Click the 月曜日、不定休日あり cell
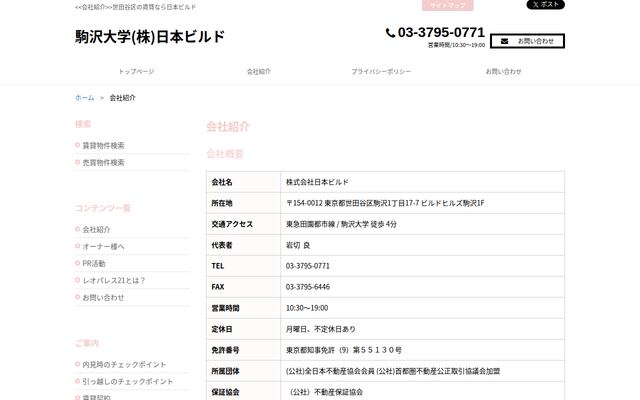This screenshot has width=640, height=400. [x=422, y=329]
